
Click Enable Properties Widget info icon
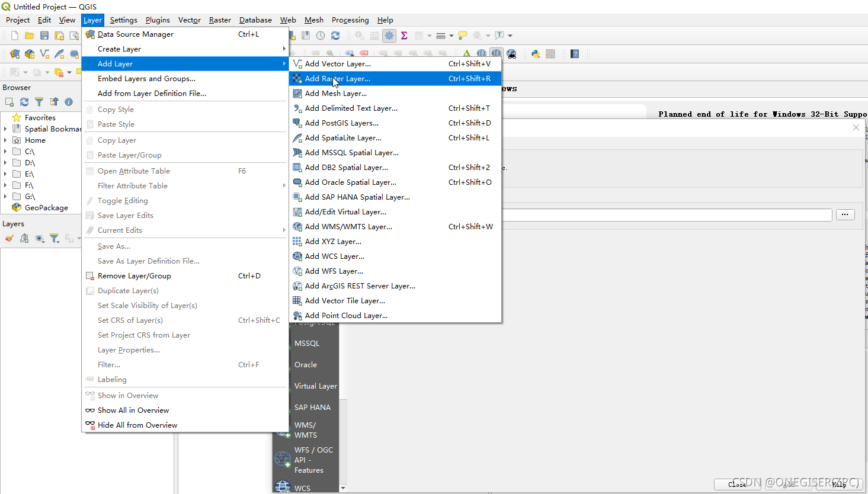coord(69,102)
